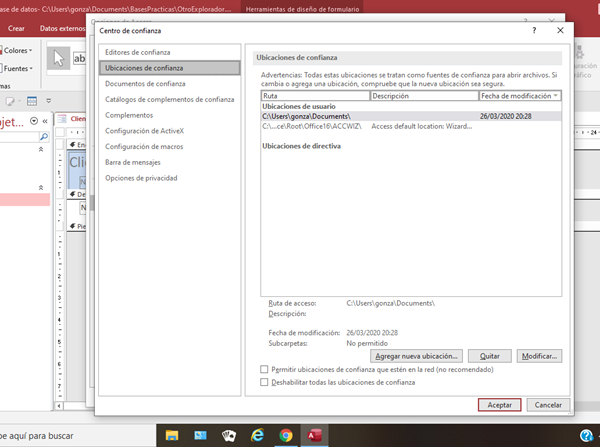
Task: Click the navigation pane search field
Action: [x=19, y=136]
